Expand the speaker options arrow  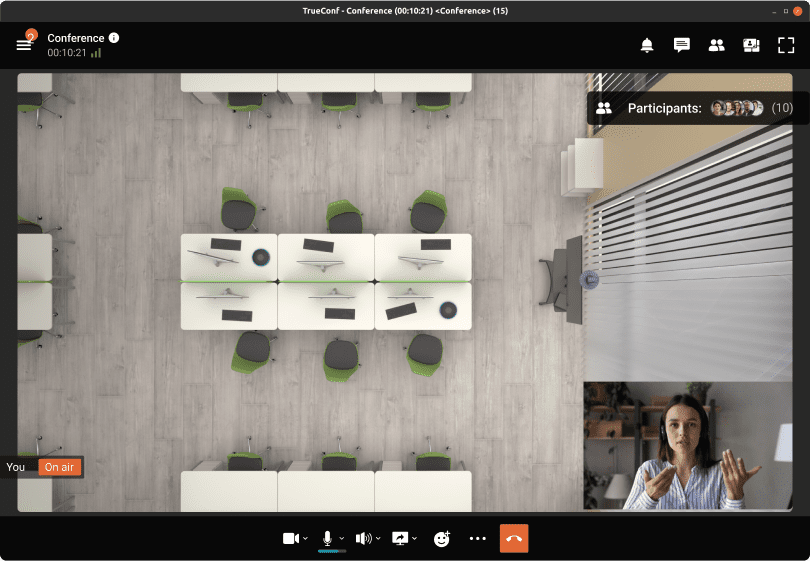378,539
